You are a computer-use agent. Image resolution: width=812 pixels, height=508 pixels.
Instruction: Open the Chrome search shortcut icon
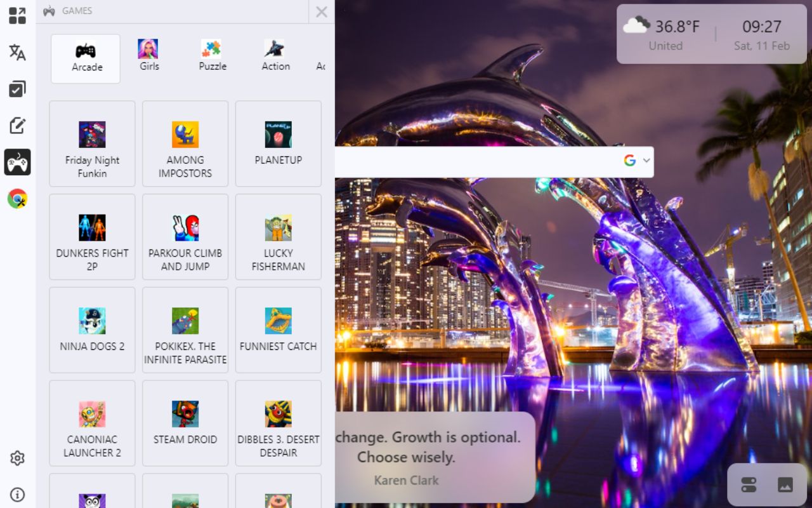(17, 199)
